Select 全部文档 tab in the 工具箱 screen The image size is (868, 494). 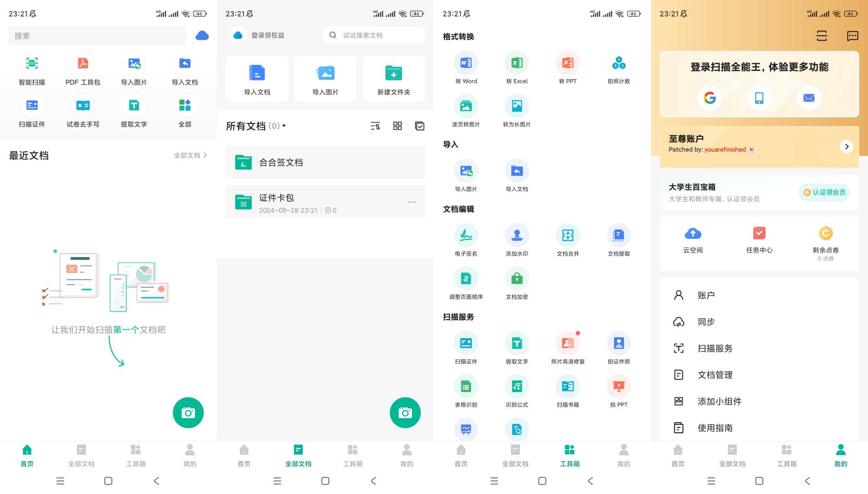[515, 456]
